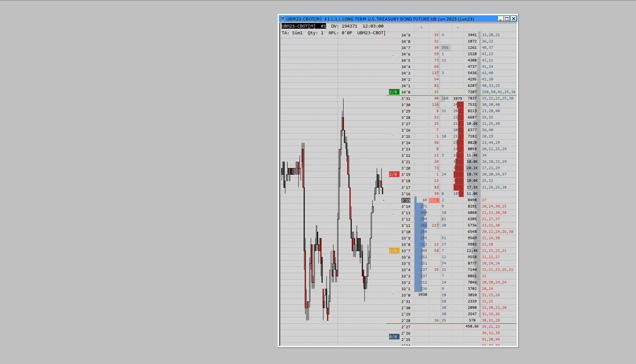Viewport: 636px width, 364px height.
Task: Click the red 2/8 pivot label
Action: [394, 174]
